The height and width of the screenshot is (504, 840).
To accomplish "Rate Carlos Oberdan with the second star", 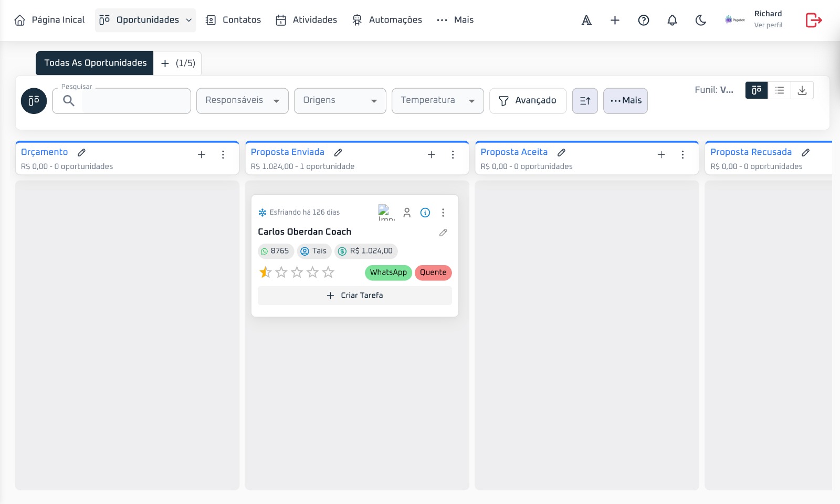I will 281,272.
